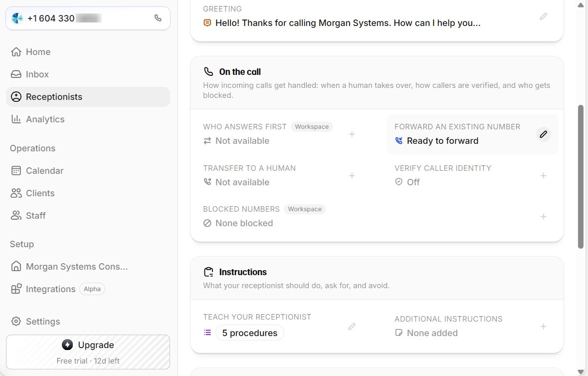This screenshot has height=376, width=588.
Task: Click the Alpha badge next to Integrations
Action: click(x=92, y=289)
